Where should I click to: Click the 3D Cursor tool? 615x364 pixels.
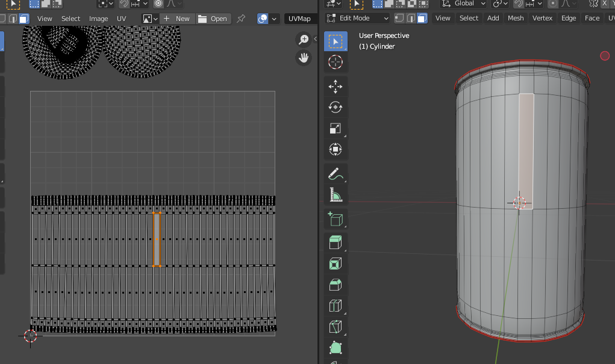(336, 62)
